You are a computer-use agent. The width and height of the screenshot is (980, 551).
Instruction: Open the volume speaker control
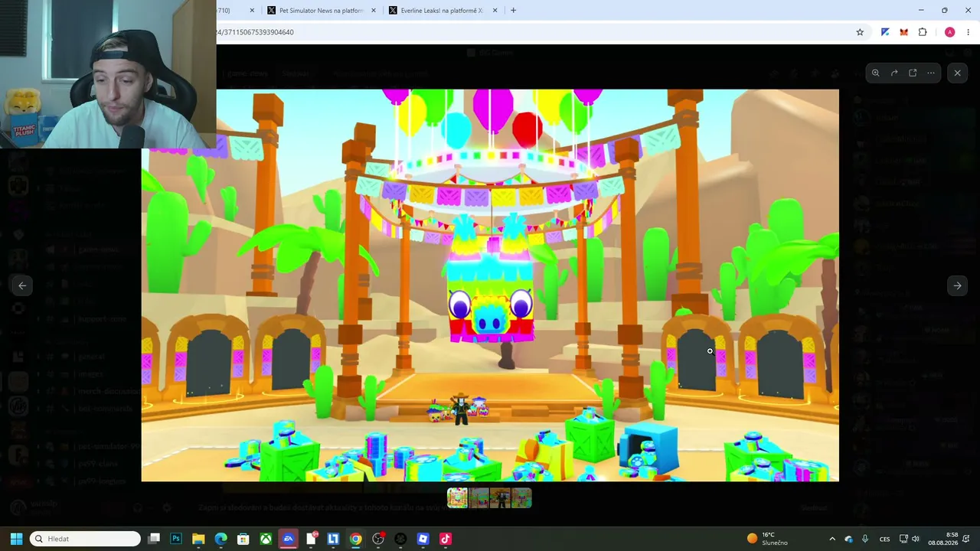(916, 539)
